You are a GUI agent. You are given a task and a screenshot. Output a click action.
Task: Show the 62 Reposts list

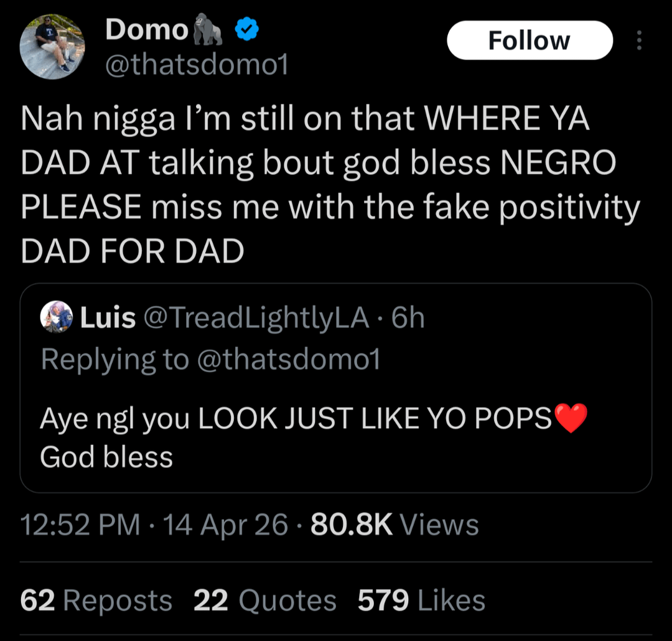point(96,601)
